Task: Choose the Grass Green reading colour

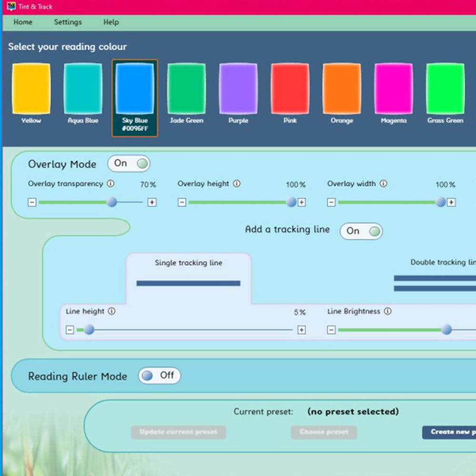Action: [x=445, y=89]
